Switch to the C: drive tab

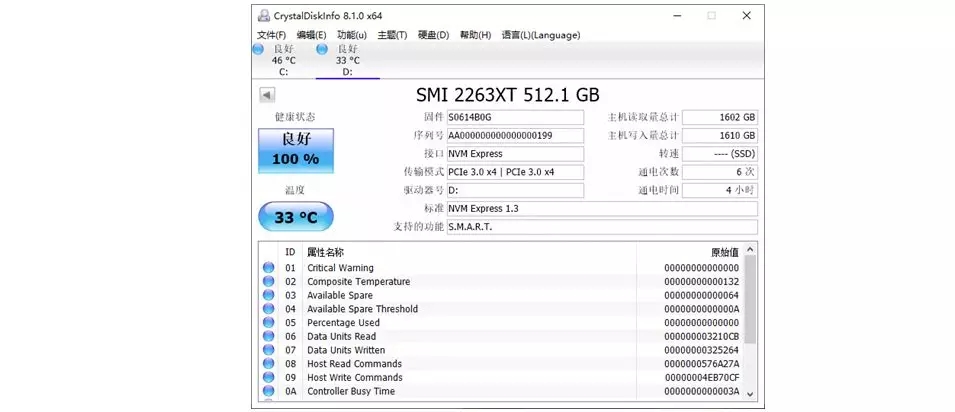click(x=283, y=60)
